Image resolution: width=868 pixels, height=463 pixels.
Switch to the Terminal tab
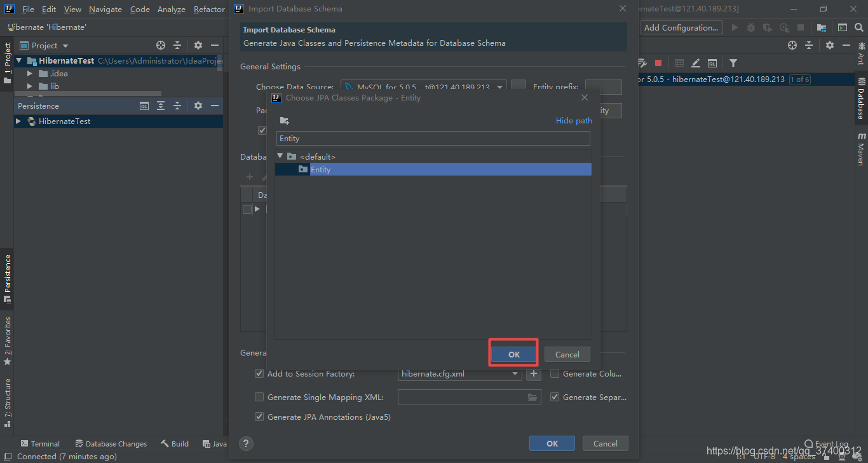pos(40,444)
